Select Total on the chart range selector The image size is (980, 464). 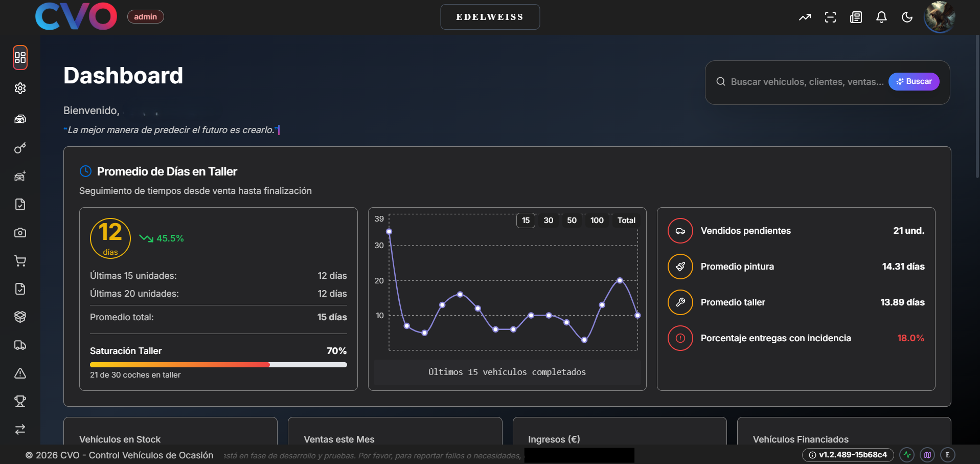click(x=626, y=220)
